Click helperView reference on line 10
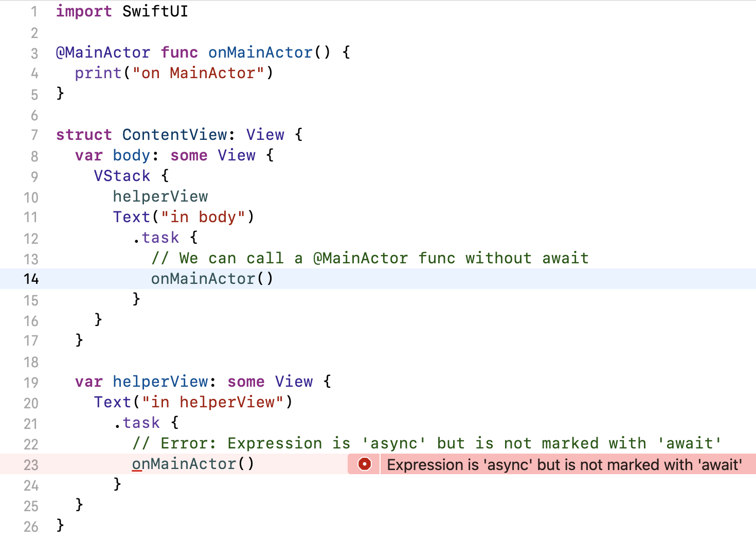 [x=160, y=196]
